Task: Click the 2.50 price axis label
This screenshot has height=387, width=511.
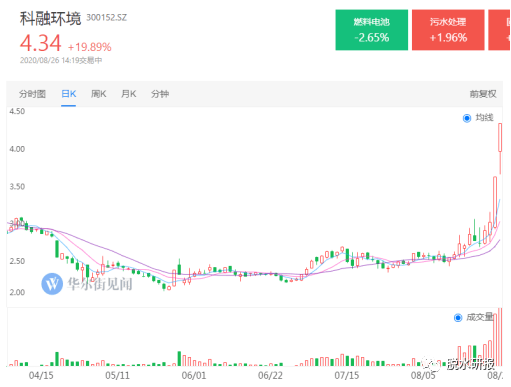Action: click(17, 261)
